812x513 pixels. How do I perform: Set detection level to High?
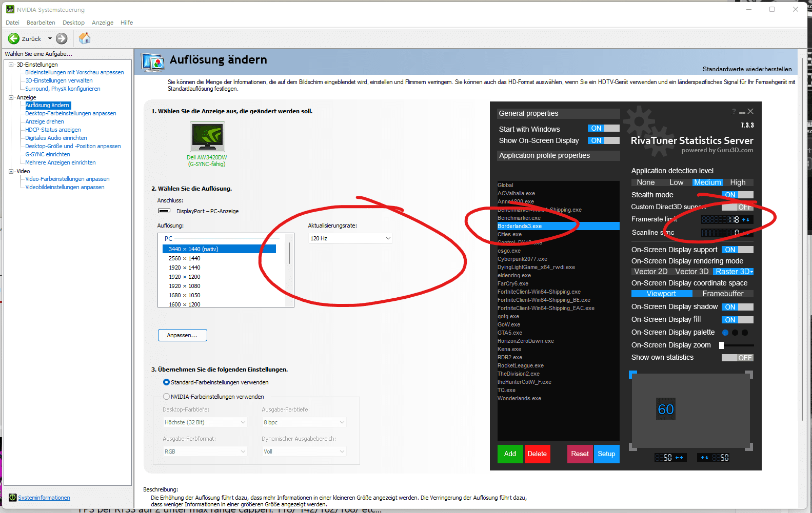pyautogui.click(x=738, y=182)
